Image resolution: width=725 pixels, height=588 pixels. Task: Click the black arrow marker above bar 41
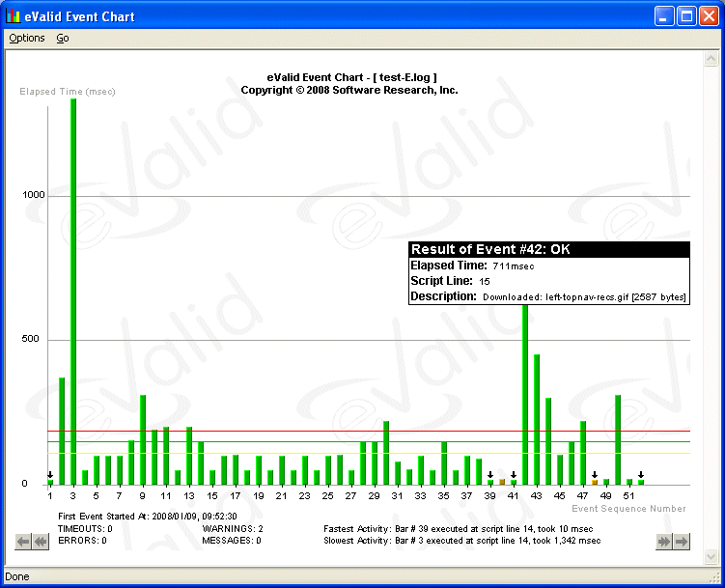(514, 475)
